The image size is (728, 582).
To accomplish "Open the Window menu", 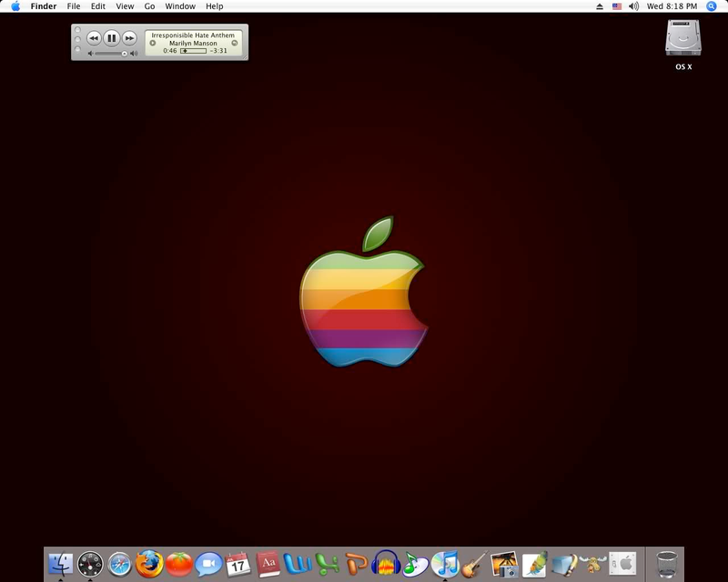I will click(180, 6).
